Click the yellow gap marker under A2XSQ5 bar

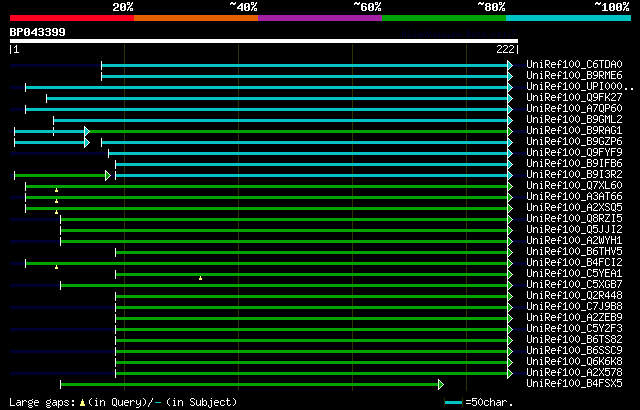(x=56, y=212)
